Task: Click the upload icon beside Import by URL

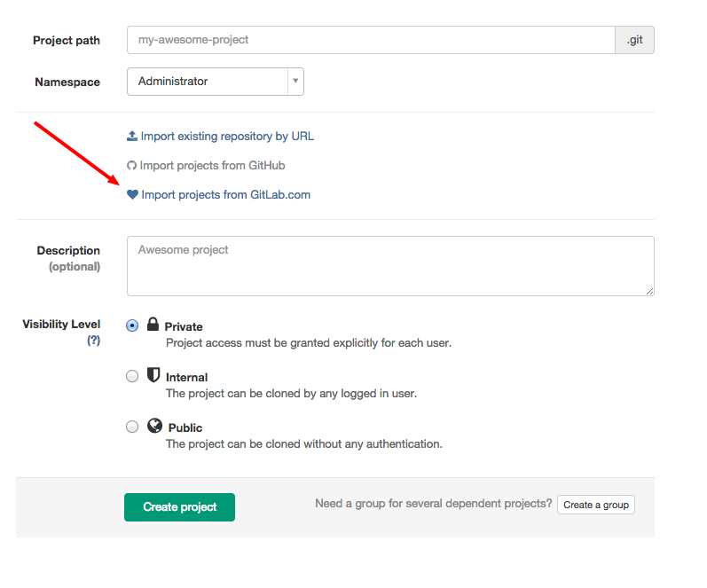Action: [132, 137]
